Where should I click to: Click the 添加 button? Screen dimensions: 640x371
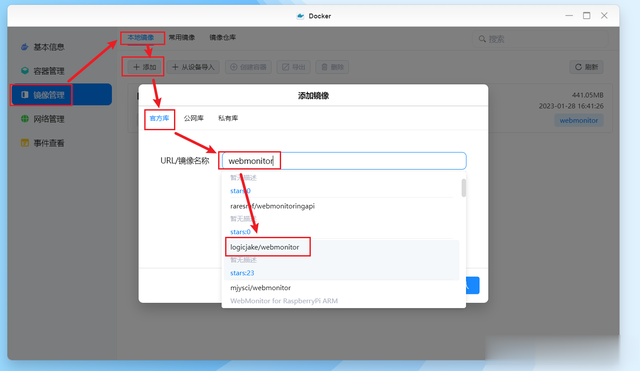click(144, 67)
